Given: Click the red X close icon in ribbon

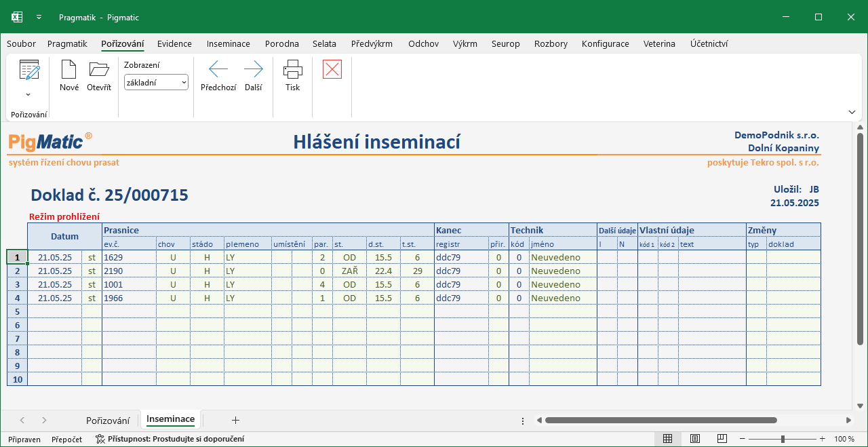Looking at the screenshot, I should click(x=332, y=69).
